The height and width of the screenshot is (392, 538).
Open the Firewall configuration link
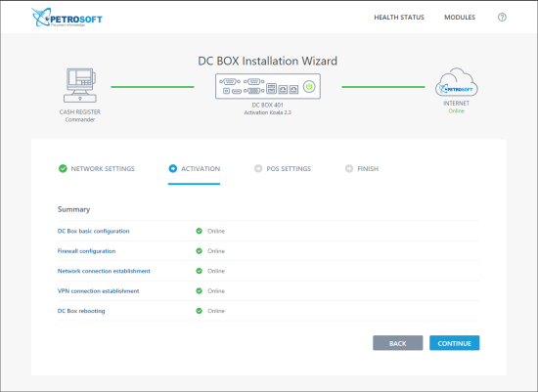[86, 251]
